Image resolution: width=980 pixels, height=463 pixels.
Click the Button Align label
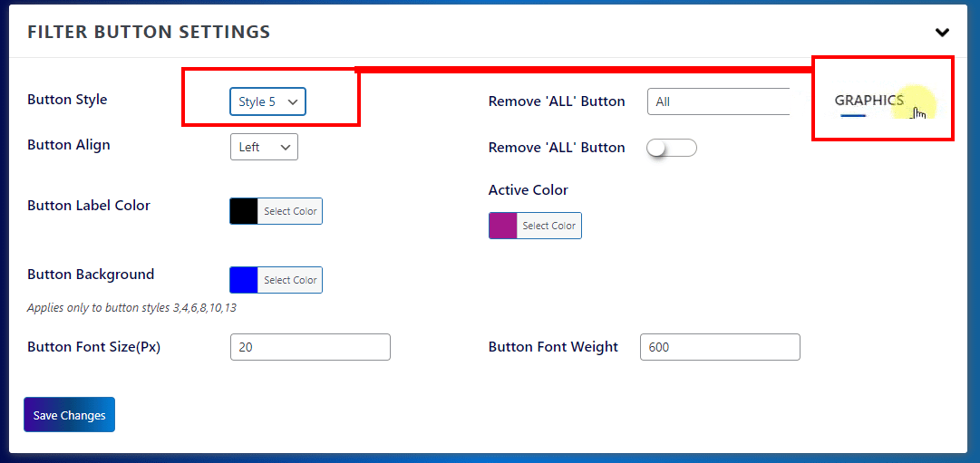click(x=69, y=145)
